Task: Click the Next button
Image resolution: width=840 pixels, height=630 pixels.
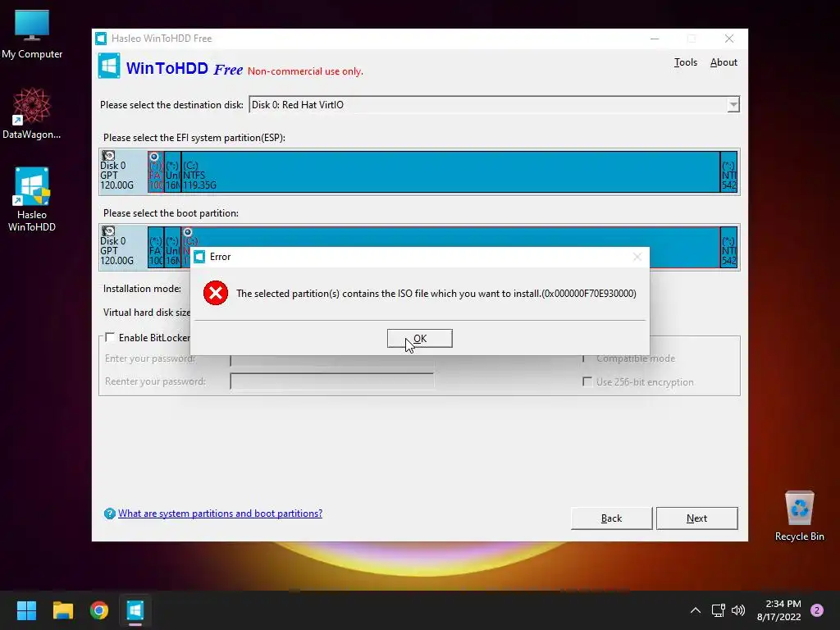Action: point(697,518)
